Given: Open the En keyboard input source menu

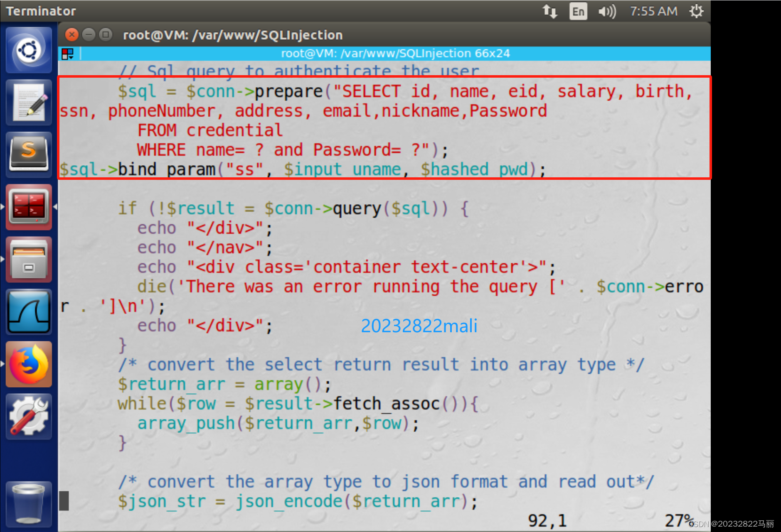Looking at the screenshot, I should pyautogui.click(x=578, y=11).
